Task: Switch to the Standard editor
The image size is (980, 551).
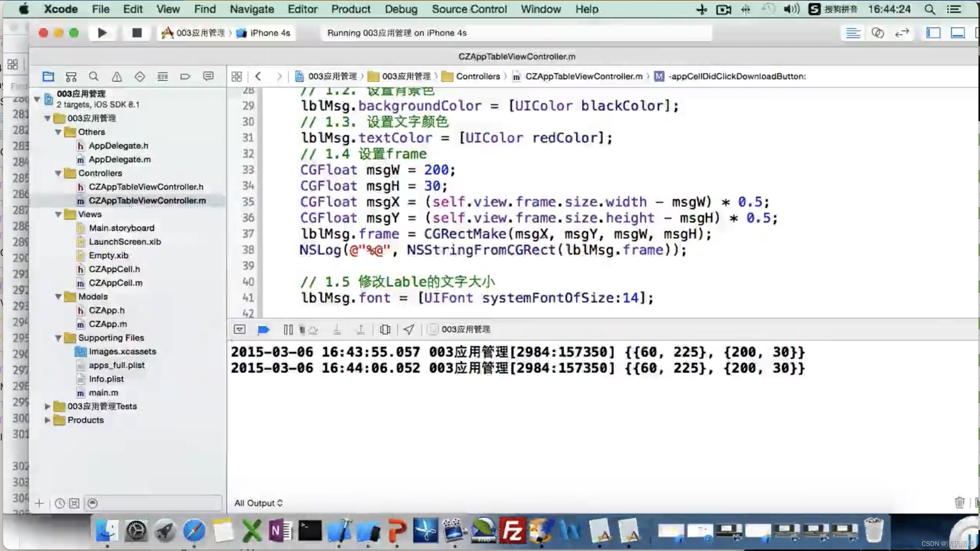Action: click(x=853, y=33)
